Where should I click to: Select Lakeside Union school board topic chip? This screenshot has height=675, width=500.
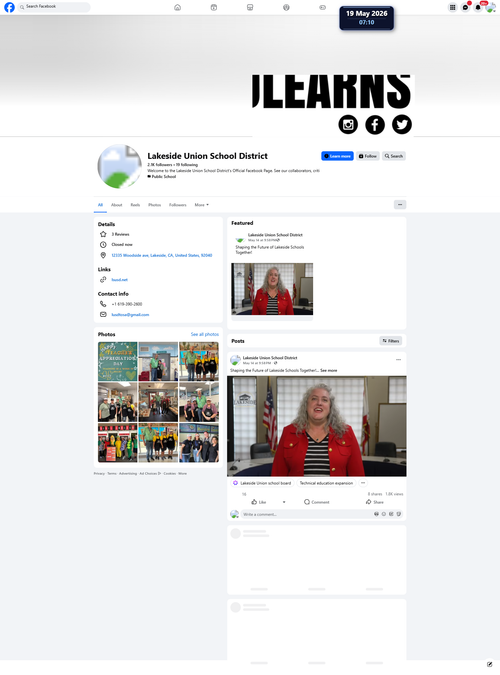[262, 483]
